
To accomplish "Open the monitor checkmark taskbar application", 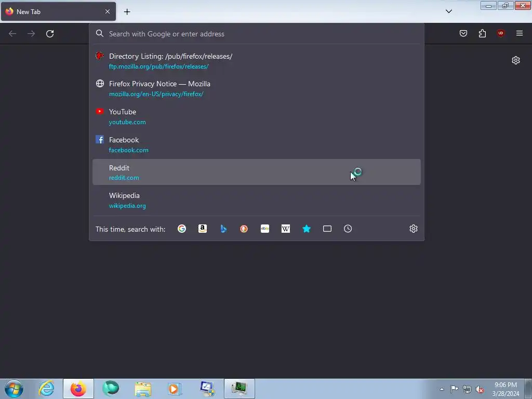I will [x=207, y=389].
